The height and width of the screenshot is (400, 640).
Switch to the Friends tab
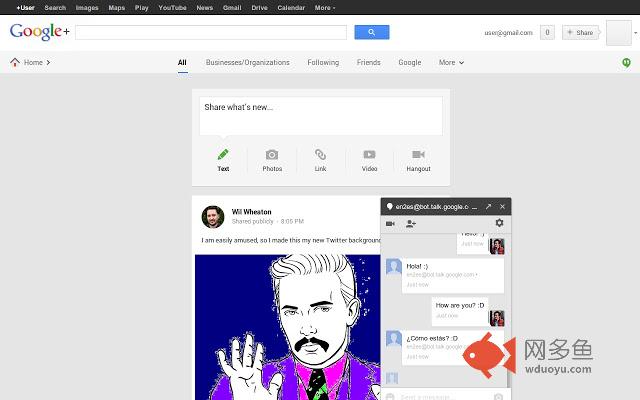(368, 62)
